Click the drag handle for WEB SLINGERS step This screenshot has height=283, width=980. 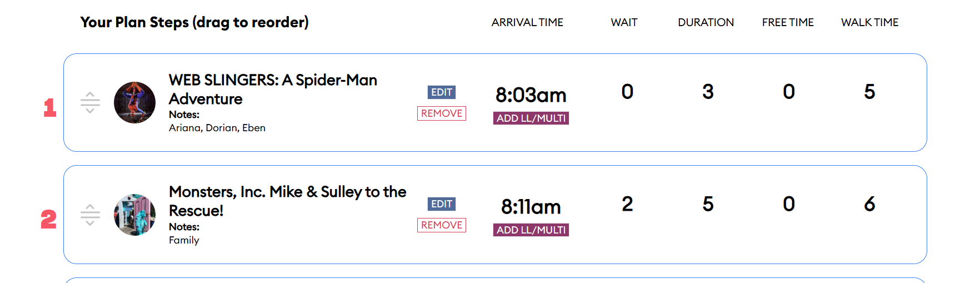pos(90,103)
